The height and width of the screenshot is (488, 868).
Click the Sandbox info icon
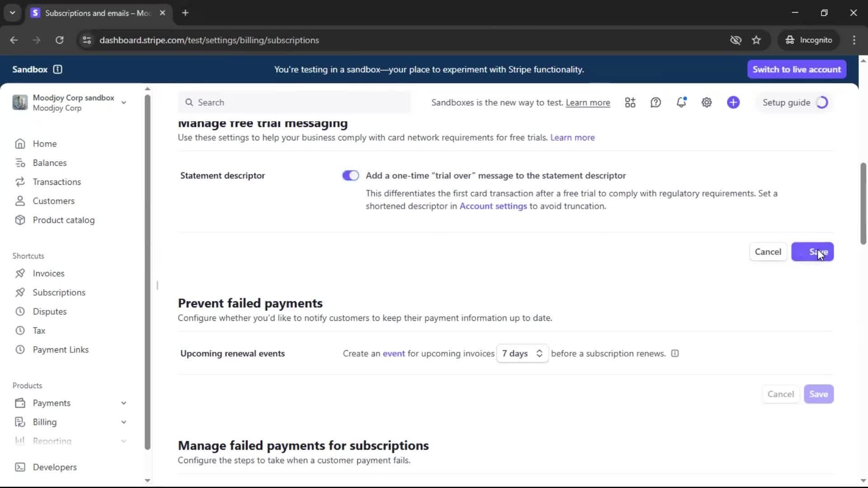[57, 69]
